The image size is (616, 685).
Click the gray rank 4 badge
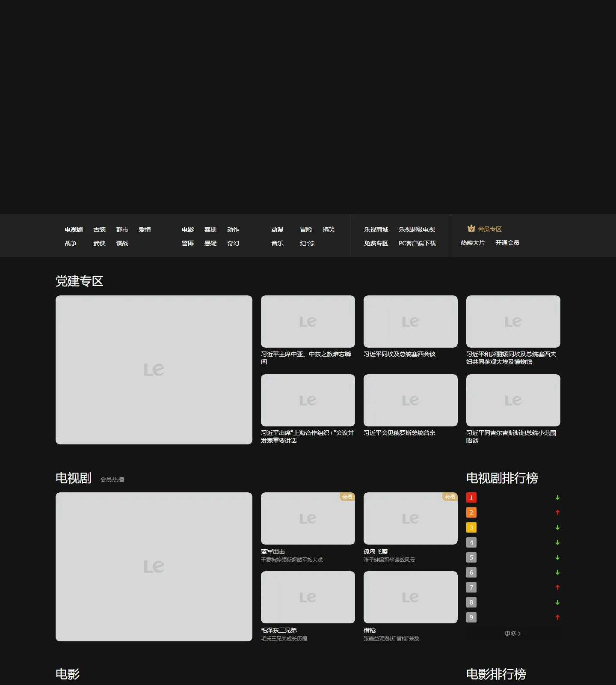point(471,542)
